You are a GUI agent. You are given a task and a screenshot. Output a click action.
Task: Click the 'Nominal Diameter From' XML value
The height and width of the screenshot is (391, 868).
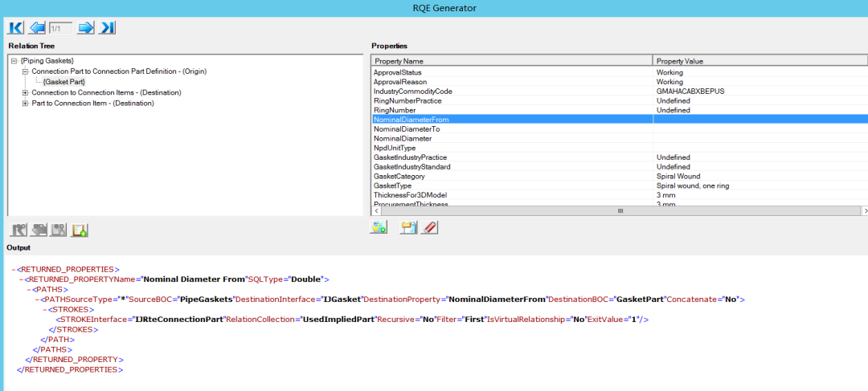click(x=194, y=279)
